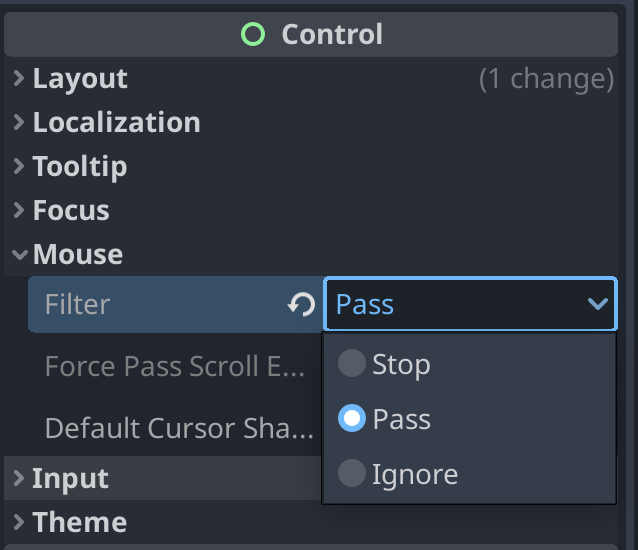
Task: Click the green Control class circle icon
Action: [x=253, y=34]
